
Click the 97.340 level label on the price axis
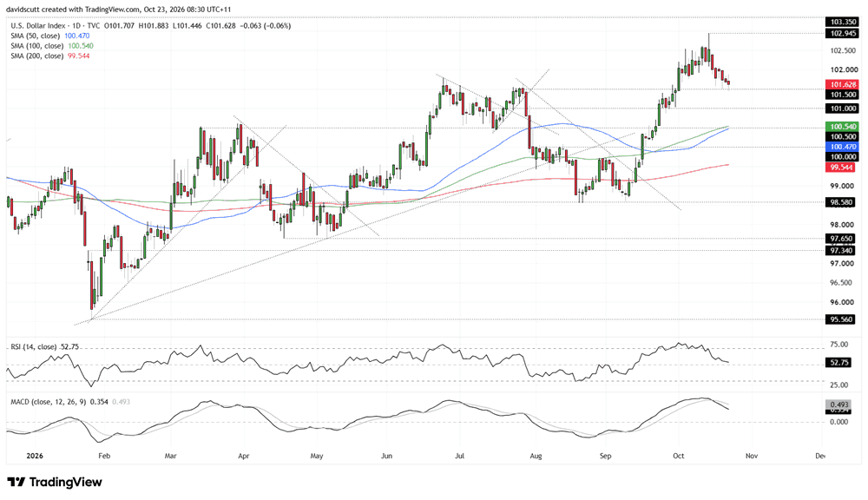[841, 251]
